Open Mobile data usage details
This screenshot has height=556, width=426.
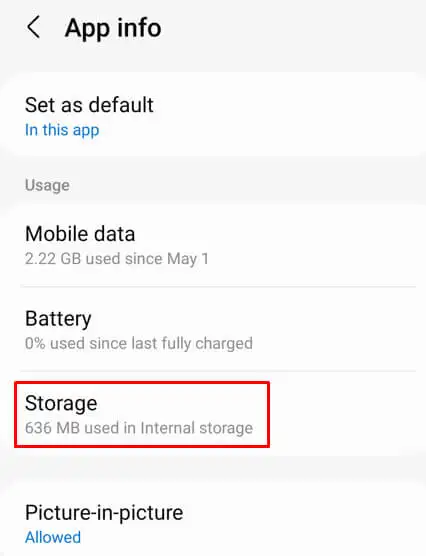point(213,245)
